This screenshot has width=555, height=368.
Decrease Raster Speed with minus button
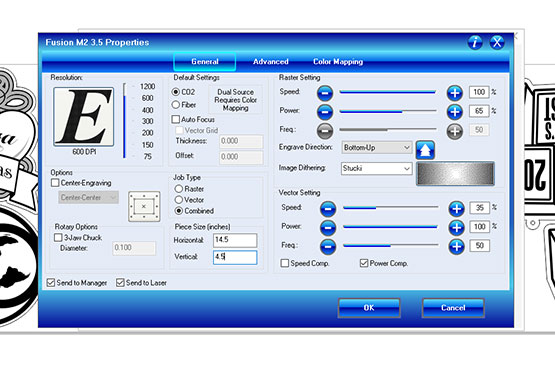pyautogui.click(x=325, y=93)
